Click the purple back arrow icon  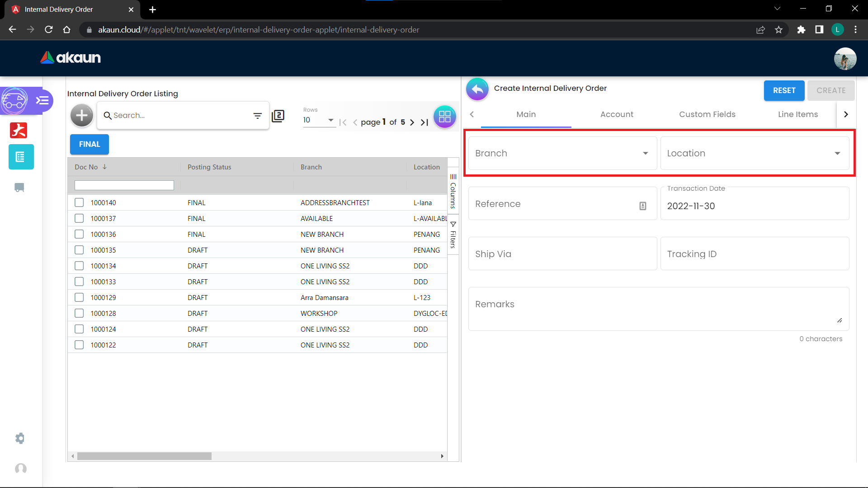477,89
